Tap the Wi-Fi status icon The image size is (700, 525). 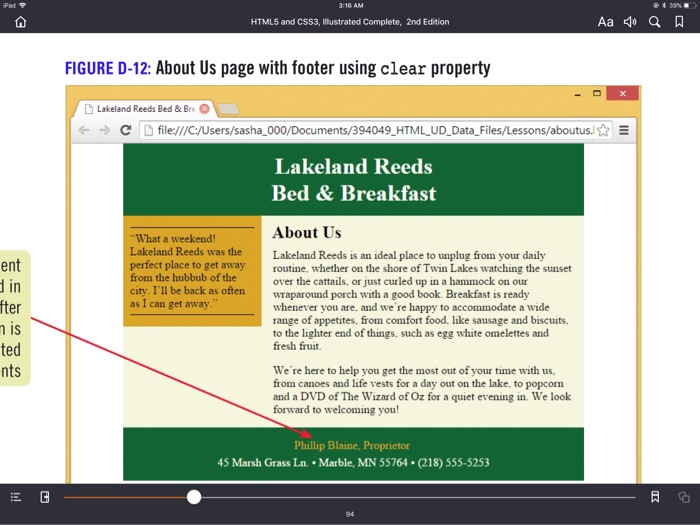[22, 5]
